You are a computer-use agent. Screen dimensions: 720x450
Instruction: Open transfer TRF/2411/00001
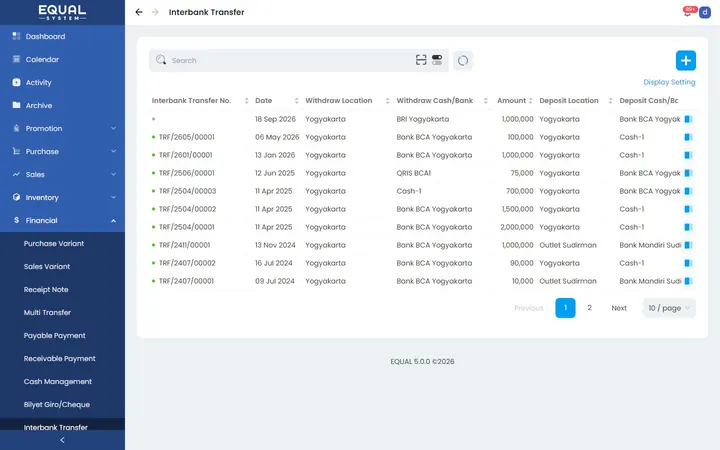point(184,245)
